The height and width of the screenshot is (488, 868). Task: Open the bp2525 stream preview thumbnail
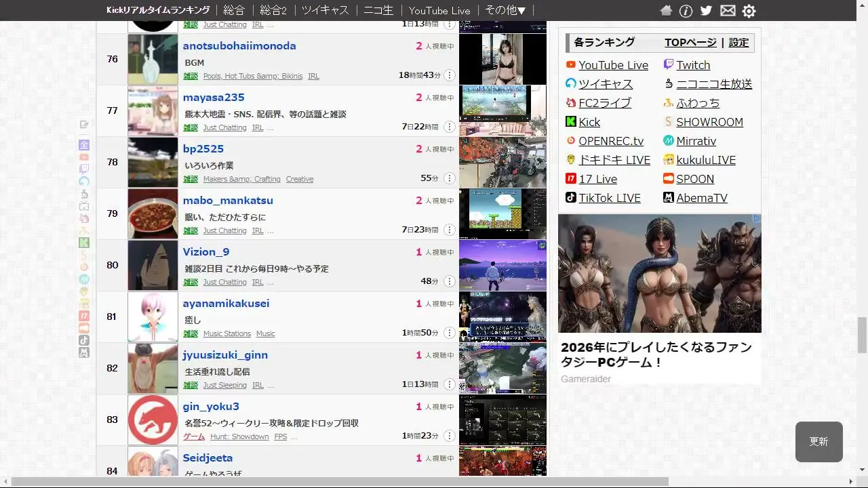coord(502,162)
